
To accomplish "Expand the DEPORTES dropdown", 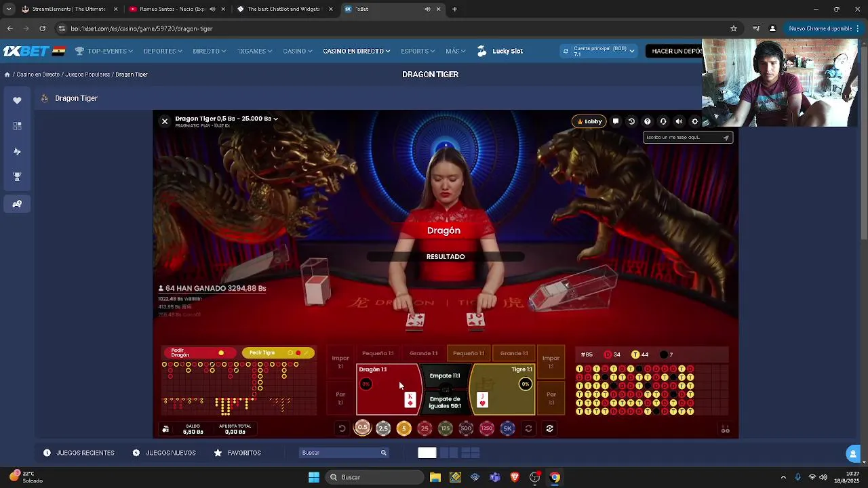I will pos(163,51).
